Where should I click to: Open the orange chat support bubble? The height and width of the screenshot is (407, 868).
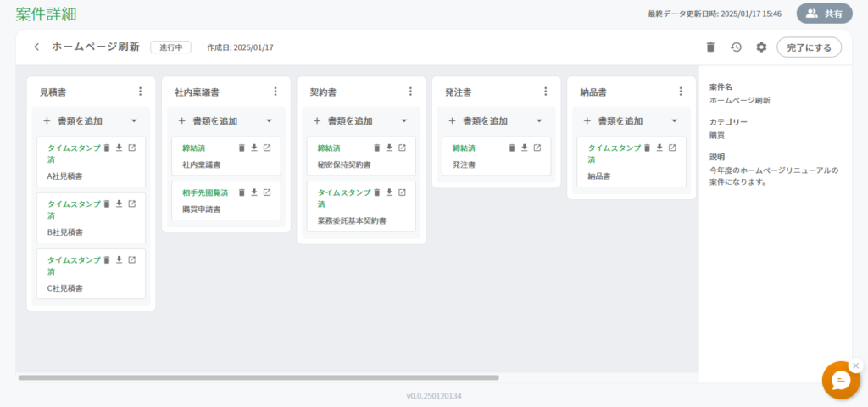(x=840, y=380)
